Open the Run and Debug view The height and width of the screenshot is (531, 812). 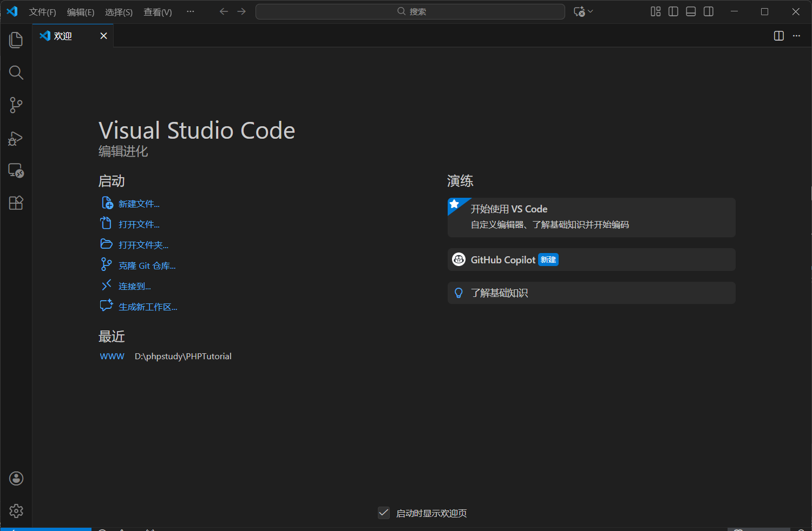(16, 138)
